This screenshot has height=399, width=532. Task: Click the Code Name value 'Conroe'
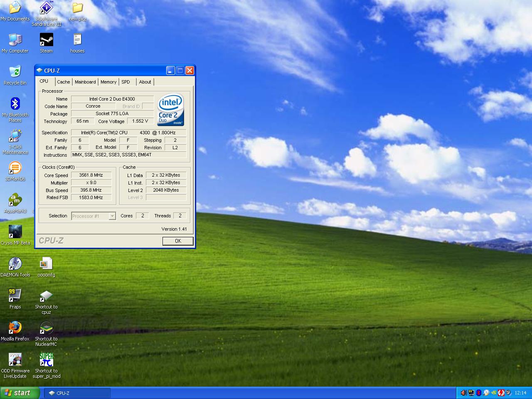[93, 106]
